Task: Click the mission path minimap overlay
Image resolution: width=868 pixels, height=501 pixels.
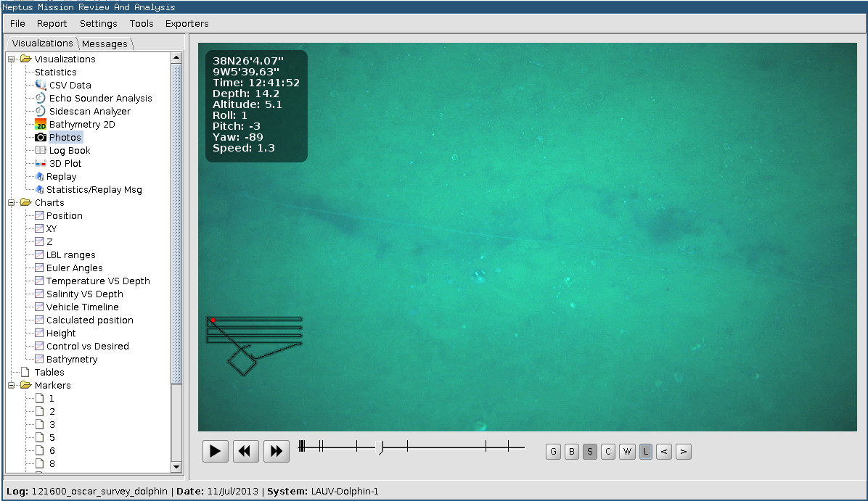Action: pyautogui.click(x=255, y=346)
